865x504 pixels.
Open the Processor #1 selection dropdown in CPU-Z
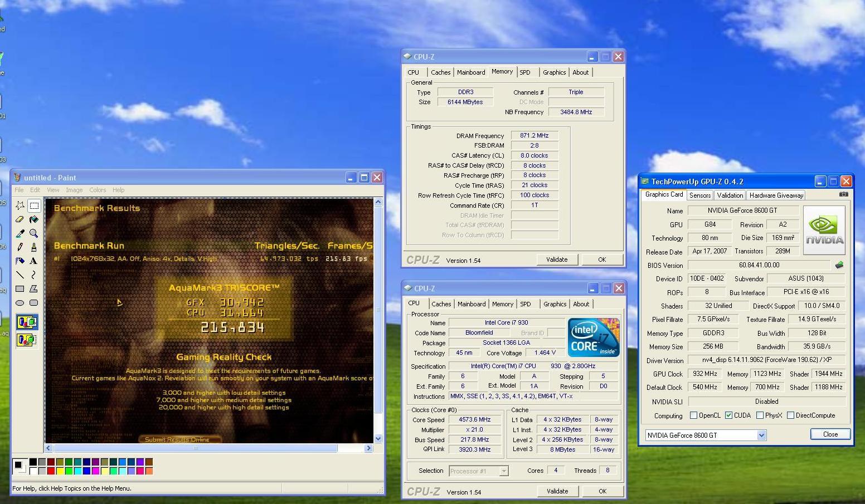coord(503,471)
